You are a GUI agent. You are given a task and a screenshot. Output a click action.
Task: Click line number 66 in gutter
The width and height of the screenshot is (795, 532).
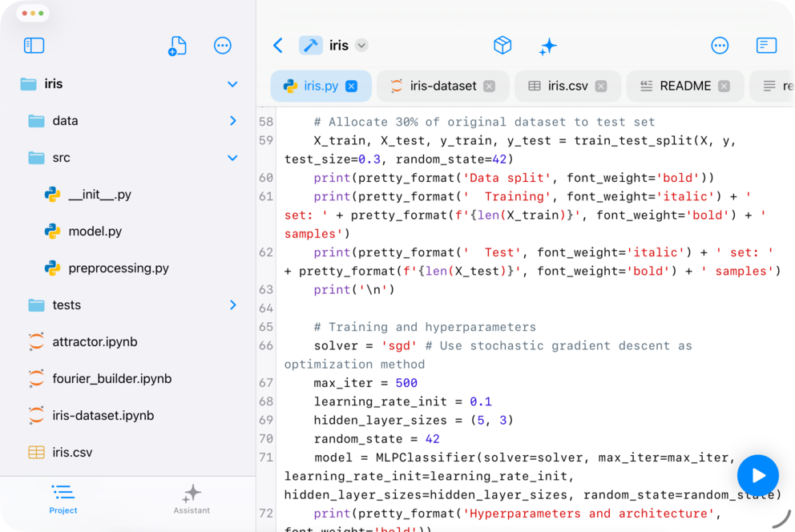(x=266, y=345)
